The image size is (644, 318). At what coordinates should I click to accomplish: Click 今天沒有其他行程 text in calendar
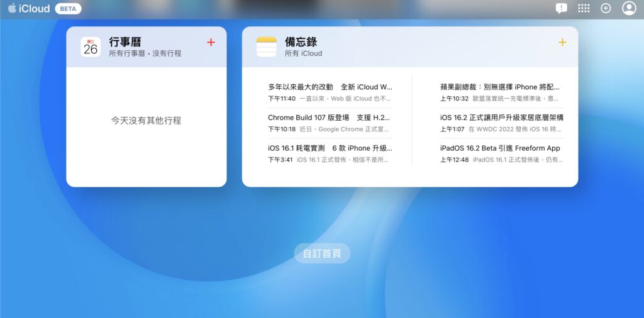coord(146,121)
